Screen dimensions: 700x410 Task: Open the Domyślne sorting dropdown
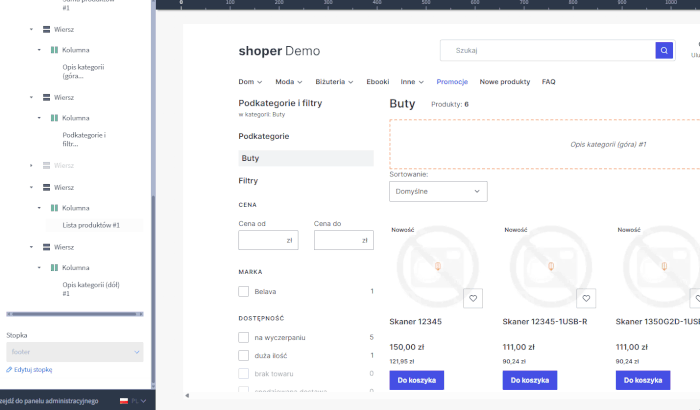point(438,190)
